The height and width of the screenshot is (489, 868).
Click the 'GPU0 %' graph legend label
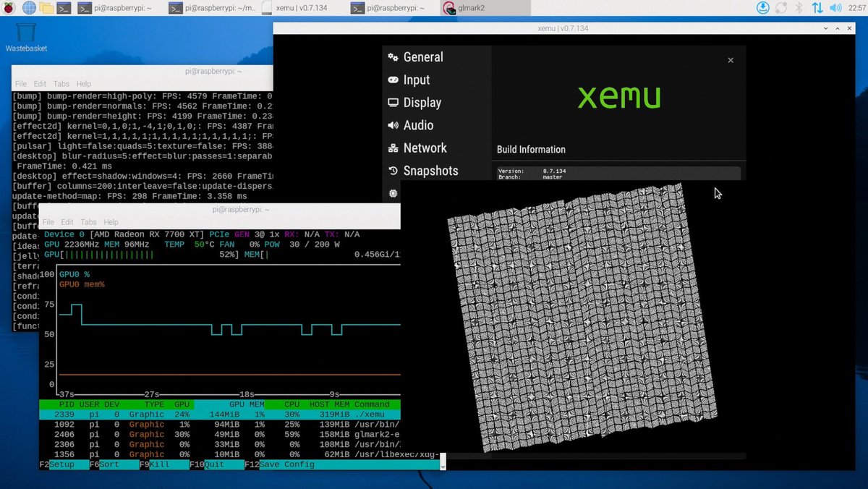click(x=75, y=275)
